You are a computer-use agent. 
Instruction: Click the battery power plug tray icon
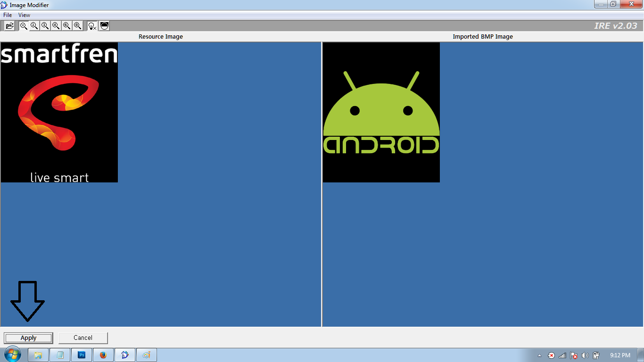[596, 355]
